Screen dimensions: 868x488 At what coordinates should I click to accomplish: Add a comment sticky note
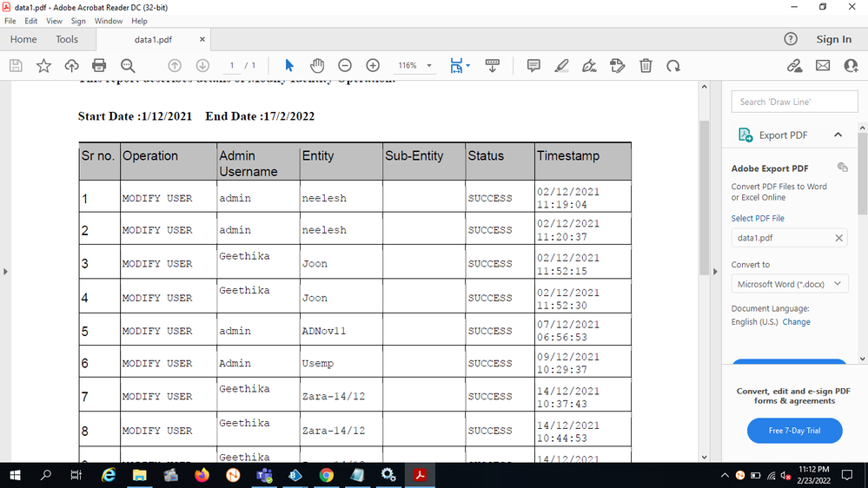click(x=533, y=66)
